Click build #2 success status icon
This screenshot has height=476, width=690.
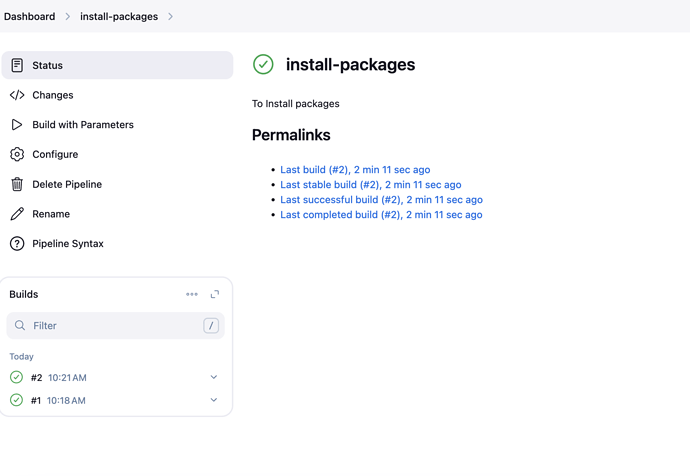[x=16, y=377]
